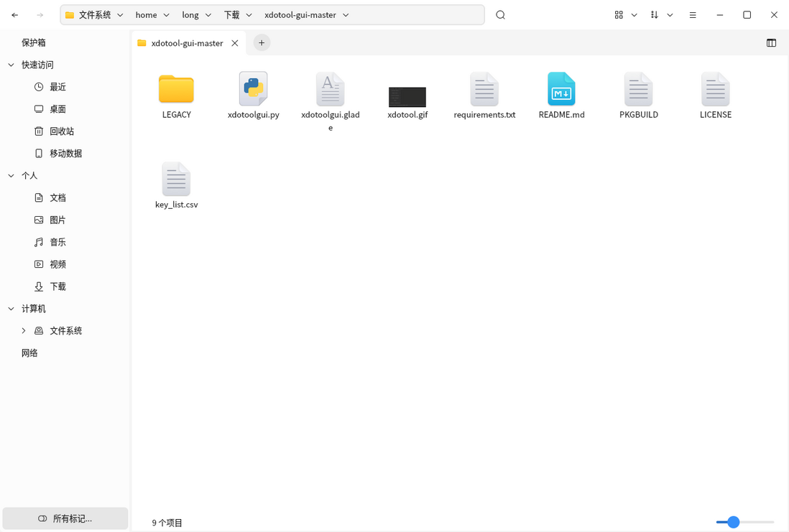Select the key_list.csv file icon
Screen dimensions: 789x532
coord(176,179)
